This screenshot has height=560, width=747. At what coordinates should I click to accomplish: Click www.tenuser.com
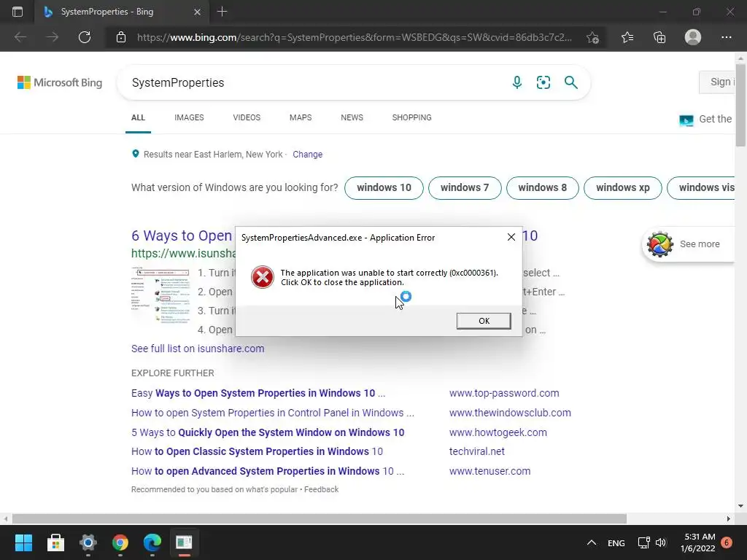[x=489, y=471]
